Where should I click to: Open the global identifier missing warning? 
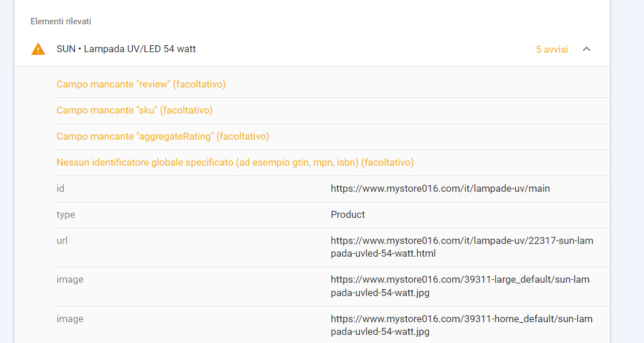pos(235,163)
